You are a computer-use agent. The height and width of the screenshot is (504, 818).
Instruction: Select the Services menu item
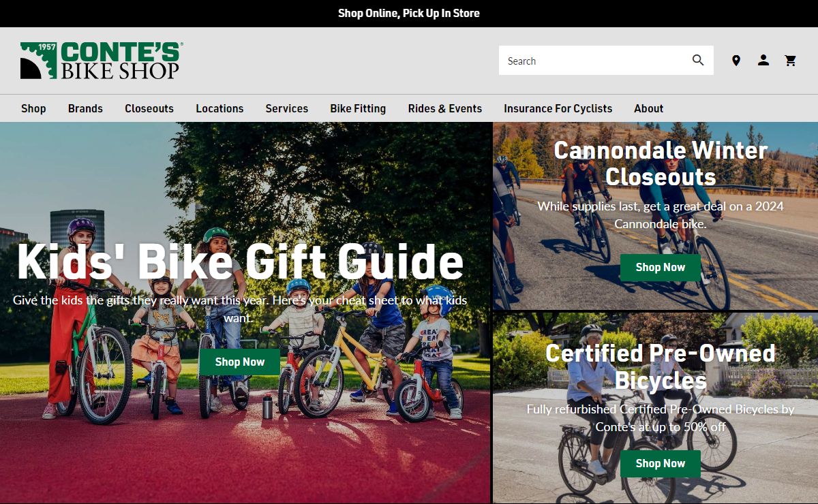click(287, 108)
